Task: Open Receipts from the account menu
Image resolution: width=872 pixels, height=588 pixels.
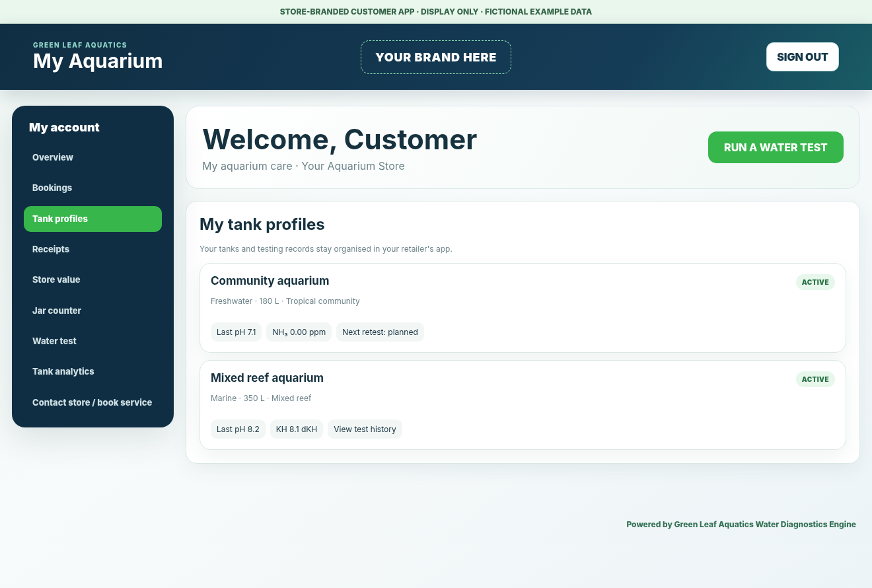Action: [x=92, y=249]
